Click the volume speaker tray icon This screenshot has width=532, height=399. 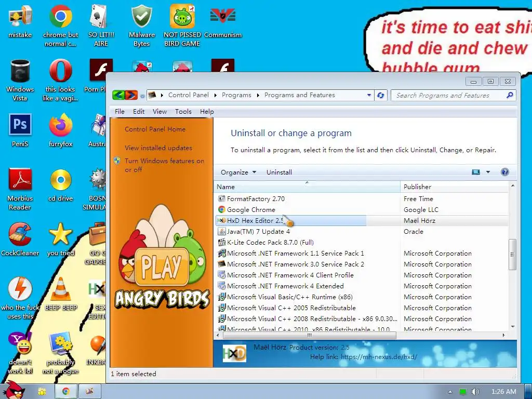click(x=475, y=392)
